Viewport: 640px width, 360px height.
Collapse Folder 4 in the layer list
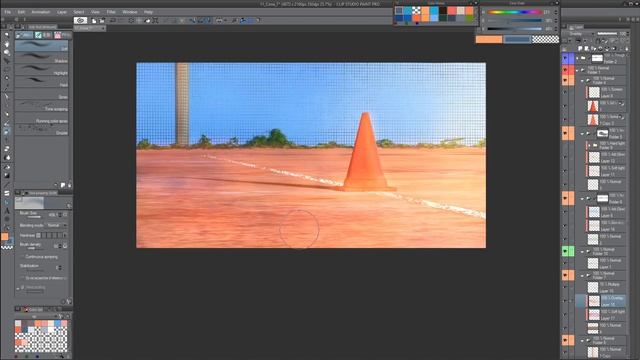point(582,80)
